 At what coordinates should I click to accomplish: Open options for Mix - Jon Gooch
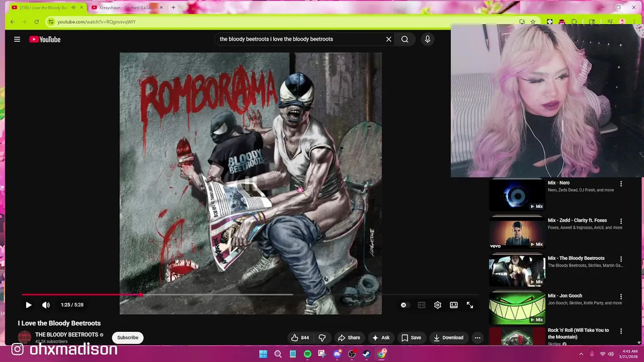point(621,297)
